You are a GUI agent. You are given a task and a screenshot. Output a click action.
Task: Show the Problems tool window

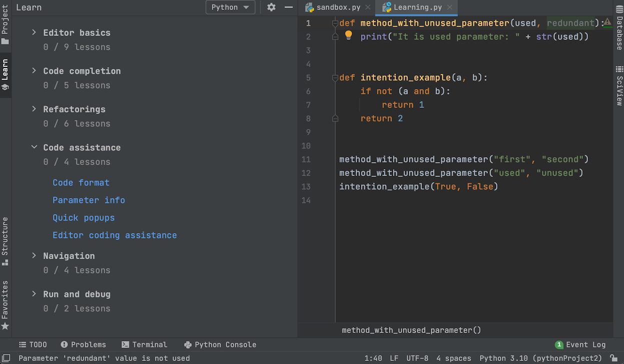click(83, 344)
